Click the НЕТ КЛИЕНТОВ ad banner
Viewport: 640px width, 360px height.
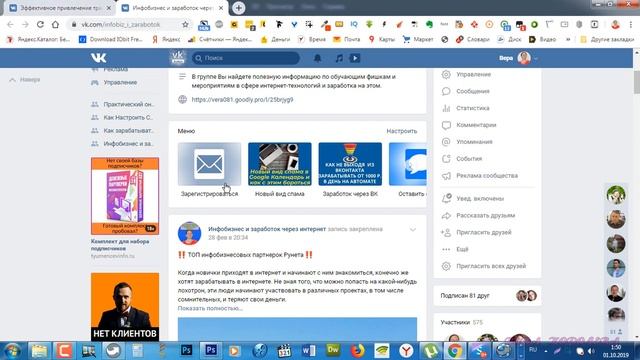click(x=125, y=307)
